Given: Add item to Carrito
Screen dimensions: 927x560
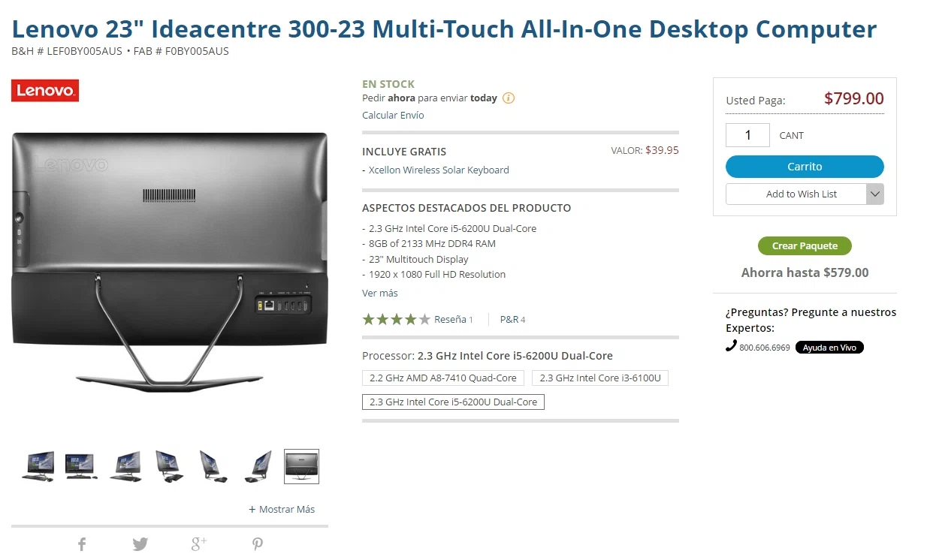Looking at the screenshot, I should pos(805,167).
